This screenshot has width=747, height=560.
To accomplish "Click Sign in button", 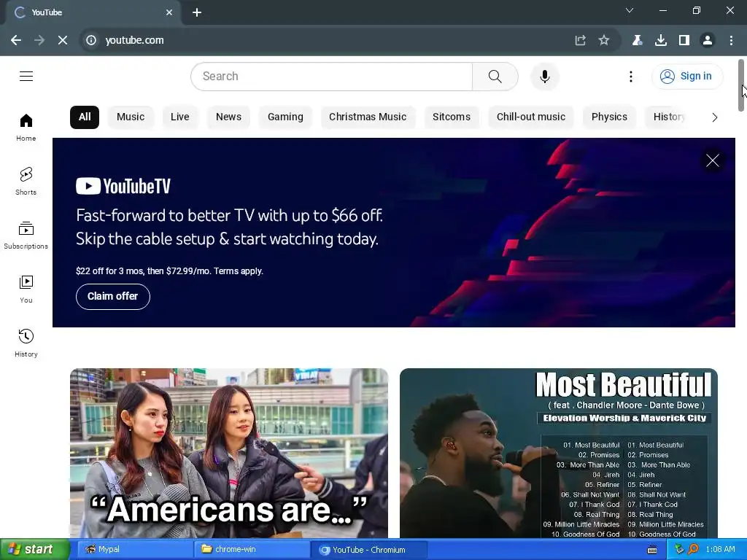I will [687, 76].
